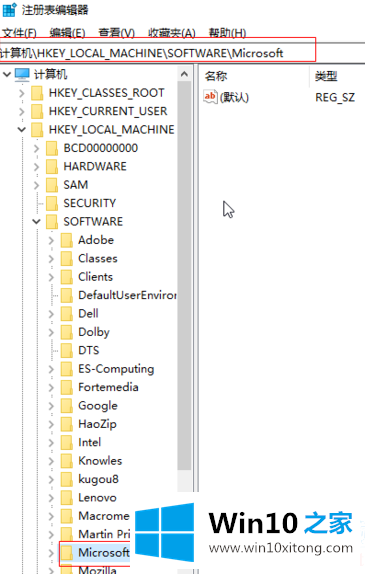Click the HaoZip folder icon
This screenshot has width=365, height=574.
(x=67, y=424)
